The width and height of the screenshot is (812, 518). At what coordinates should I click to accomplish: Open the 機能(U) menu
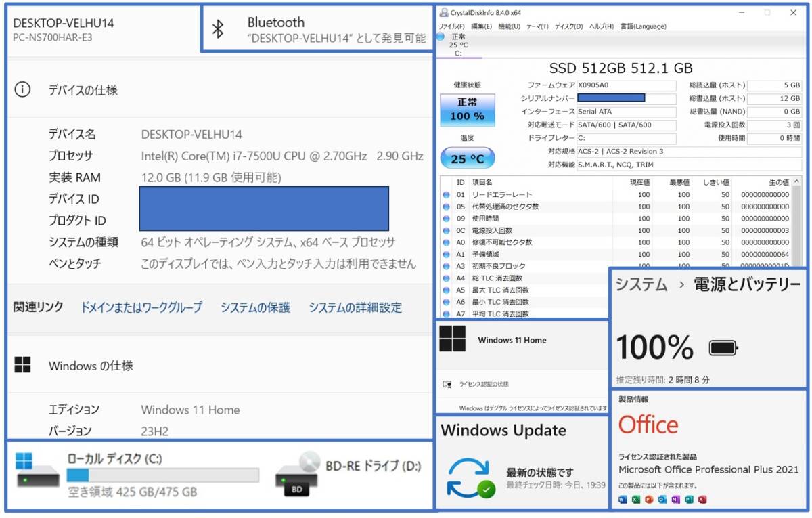pos(510,26)
